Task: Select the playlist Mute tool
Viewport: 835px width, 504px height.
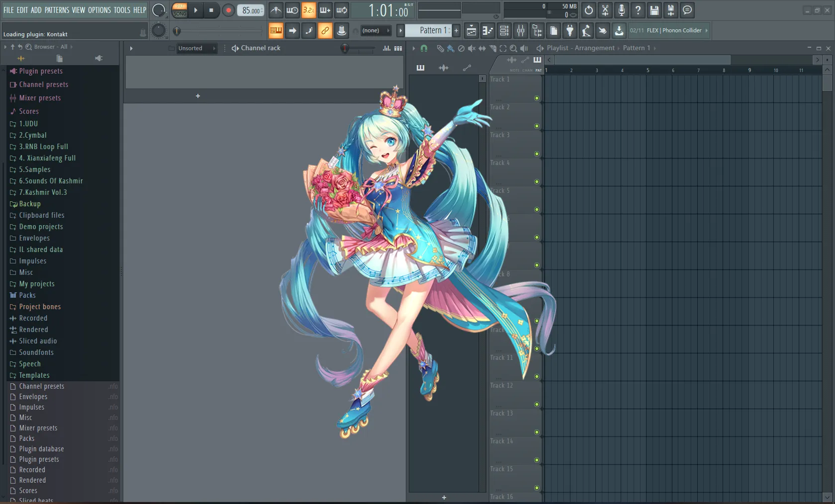Action: coord(471,48)
